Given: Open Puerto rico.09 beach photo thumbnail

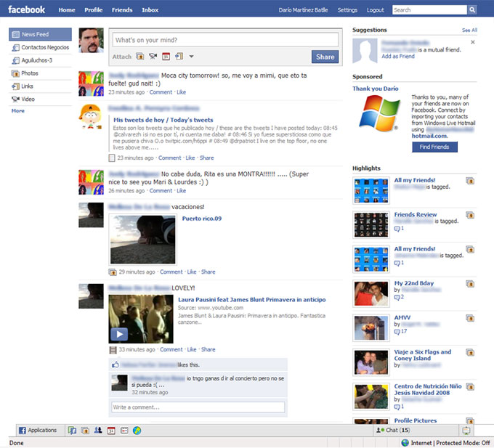Looking at the screenshot, I should [142, 240].
